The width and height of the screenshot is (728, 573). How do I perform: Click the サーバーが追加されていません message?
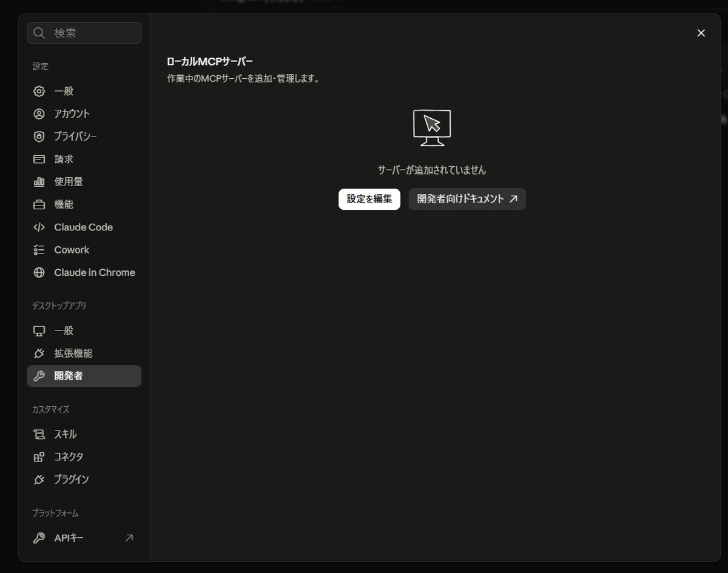[x=432, y=170]
